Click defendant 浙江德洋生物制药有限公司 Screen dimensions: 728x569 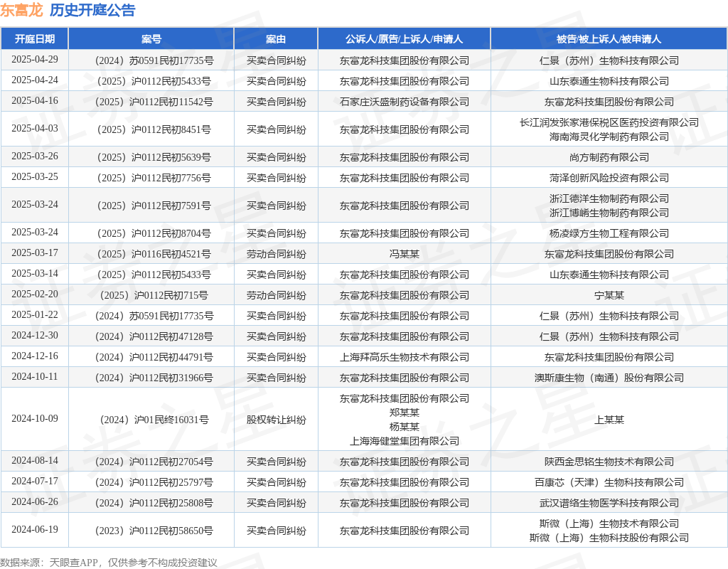(x=609, y=199)
